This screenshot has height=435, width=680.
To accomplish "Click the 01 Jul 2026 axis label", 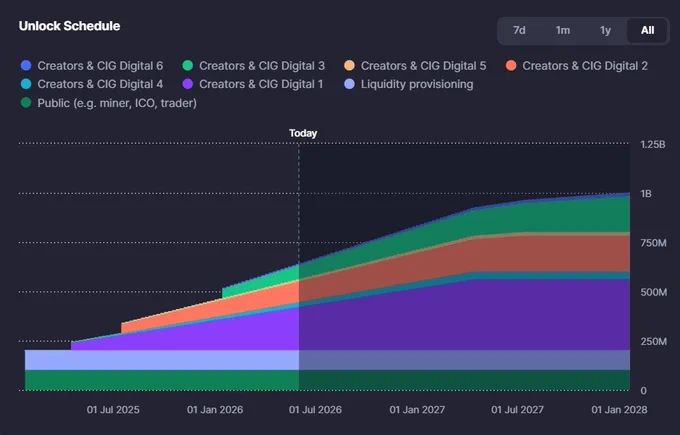I will click(315, 410).
